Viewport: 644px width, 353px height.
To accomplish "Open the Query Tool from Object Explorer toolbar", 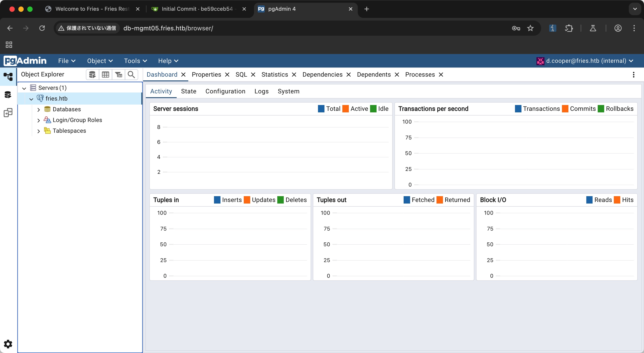I will pyautogui.click(x=92, y=74).
